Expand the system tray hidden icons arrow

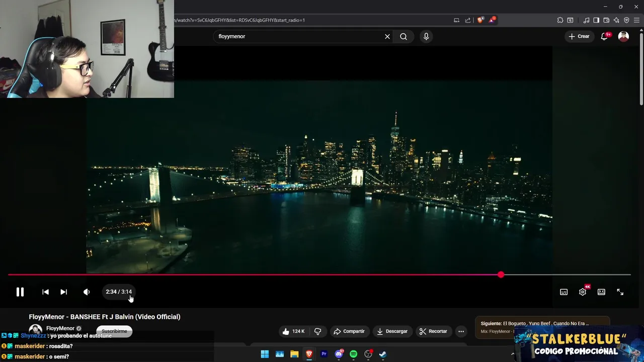[x=513, y=354]
